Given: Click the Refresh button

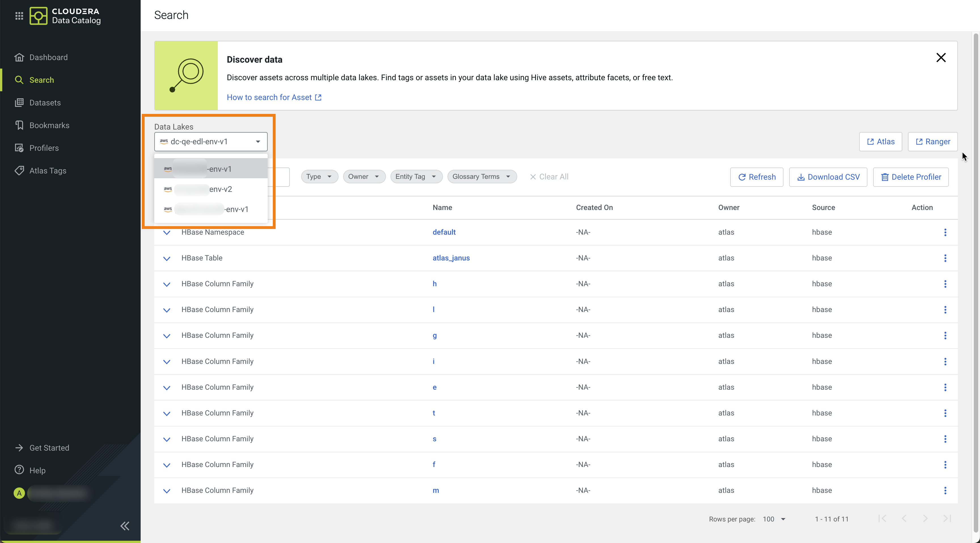Looking at the screenshot, I should [756, 177].
